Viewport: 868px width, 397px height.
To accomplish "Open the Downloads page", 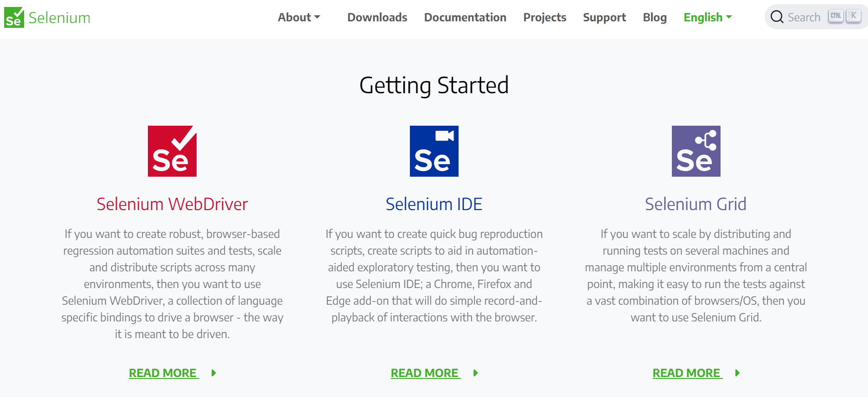I will click(x=377, y=17).
